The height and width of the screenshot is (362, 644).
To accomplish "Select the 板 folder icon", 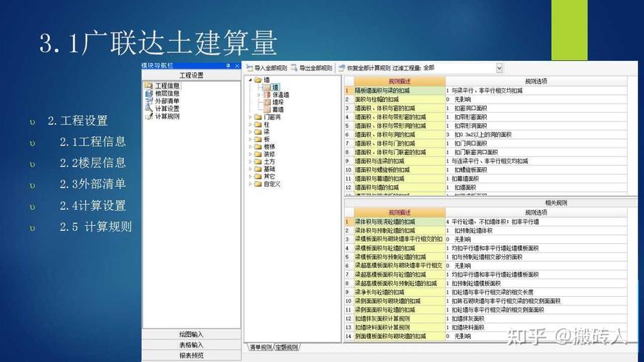I will pos(258,140).
